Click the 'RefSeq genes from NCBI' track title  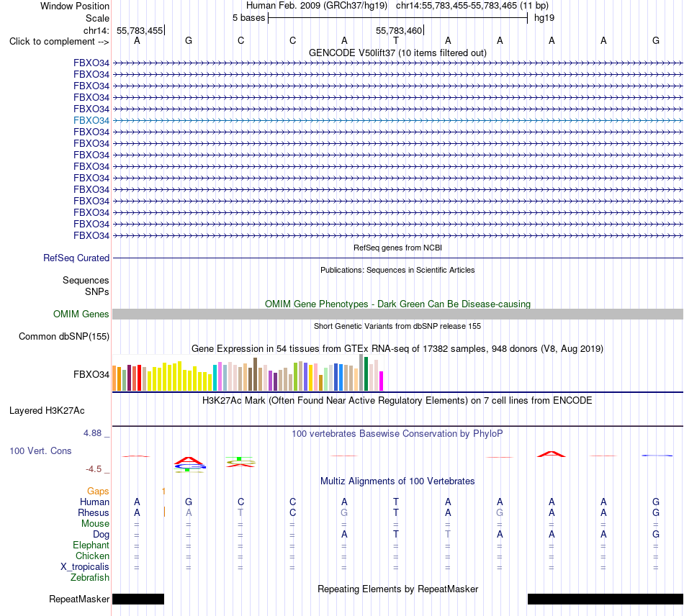pyautogui.click(x=397, y=248)
